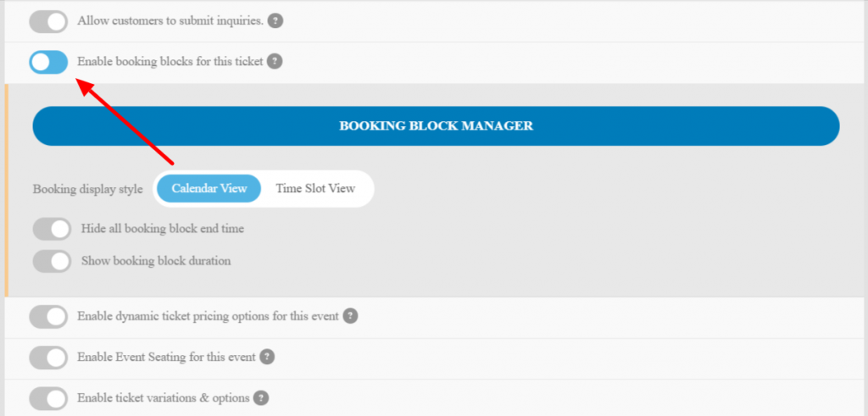The width and height of the screenshot is (868, 416).
Task: Toggle Allow customers to submit inquiries switch
Action: point(48,21)
